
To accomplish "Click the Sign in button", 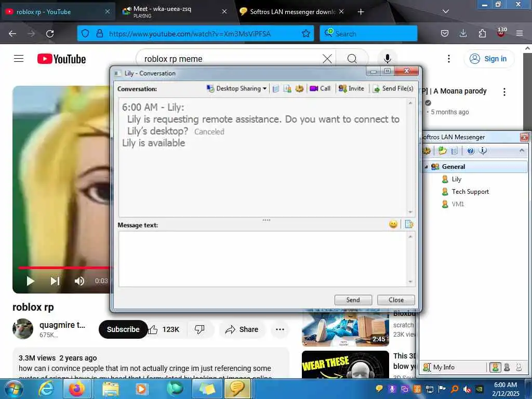I will (x=488, y=59).
